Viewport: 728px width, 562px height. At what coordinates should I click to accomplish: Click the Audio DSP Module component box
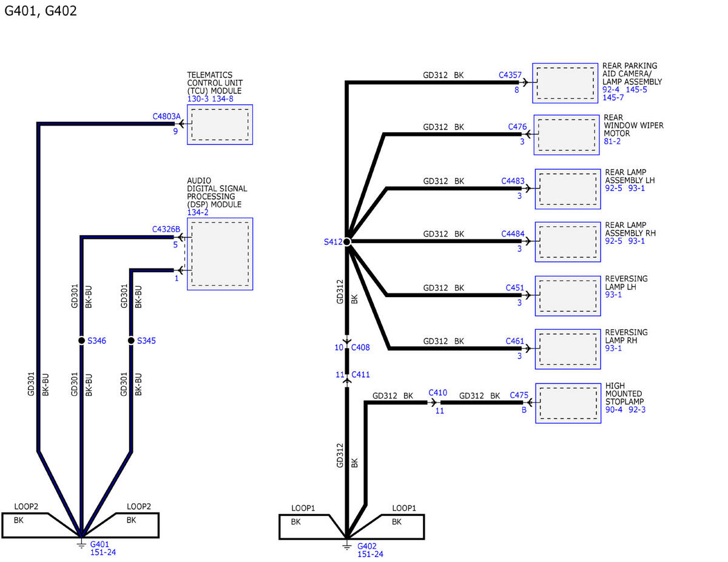point(220,254)
